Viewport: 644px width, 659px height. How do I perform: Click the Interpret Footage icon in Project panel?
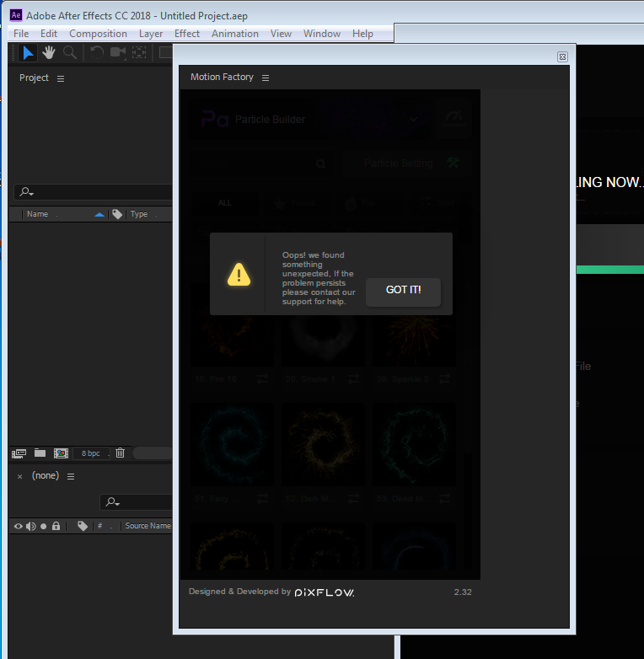[x=19, y=453]
